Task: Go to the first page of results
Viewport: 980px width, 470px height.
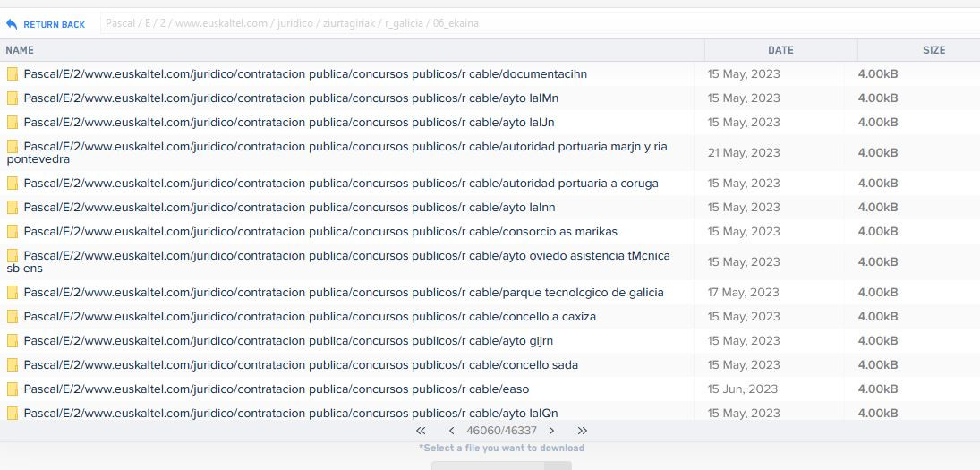Action: [x=421, y=431]
